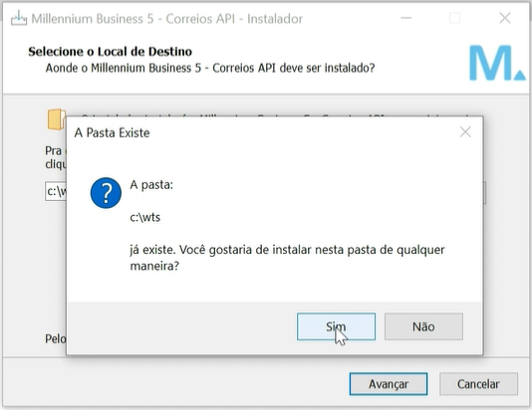
Task: Click the Aonde o Millennium subtitle text
Action: pos(210,68)
